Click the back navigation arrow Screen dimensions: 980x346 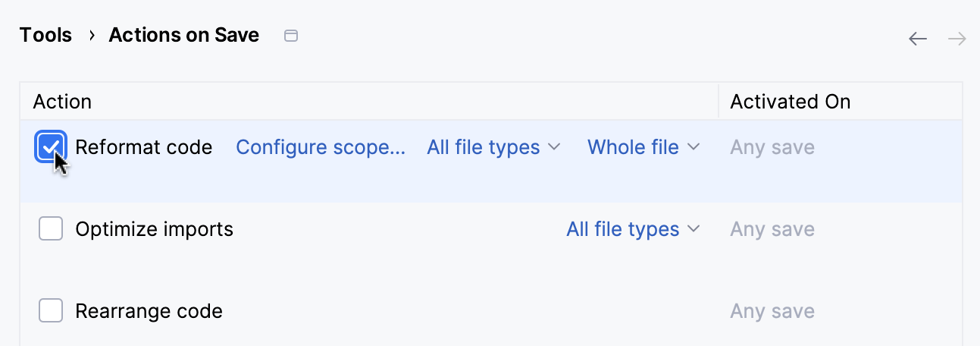tap(918, 39)
